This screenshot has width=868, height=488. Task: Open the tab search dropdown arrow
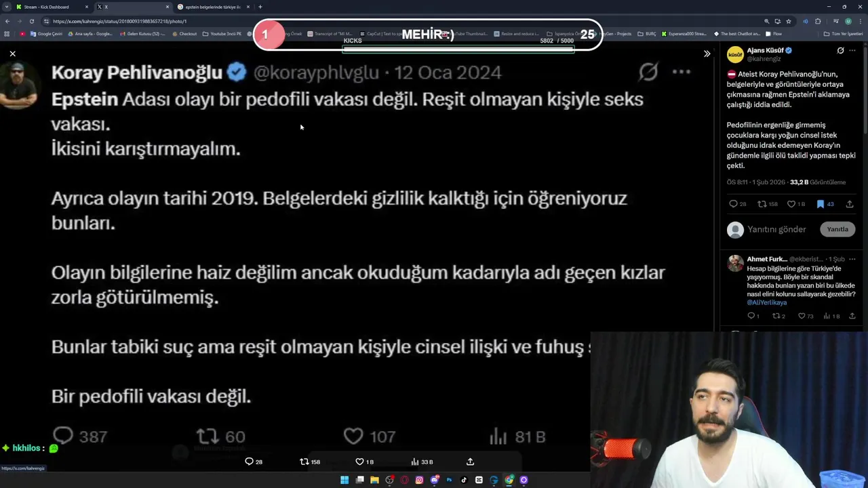point(6,7)
